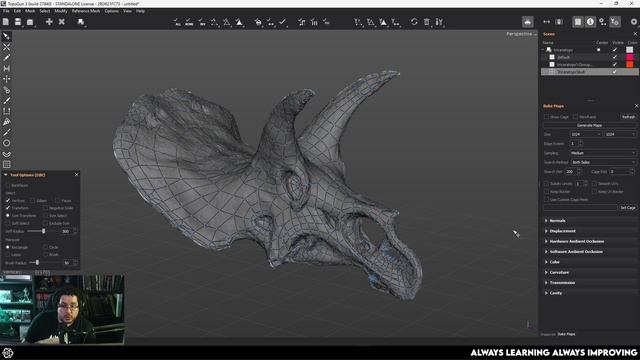Open the Modify menu
The width and height of the screenshot is (640, 360).
(x=61, y=11)
